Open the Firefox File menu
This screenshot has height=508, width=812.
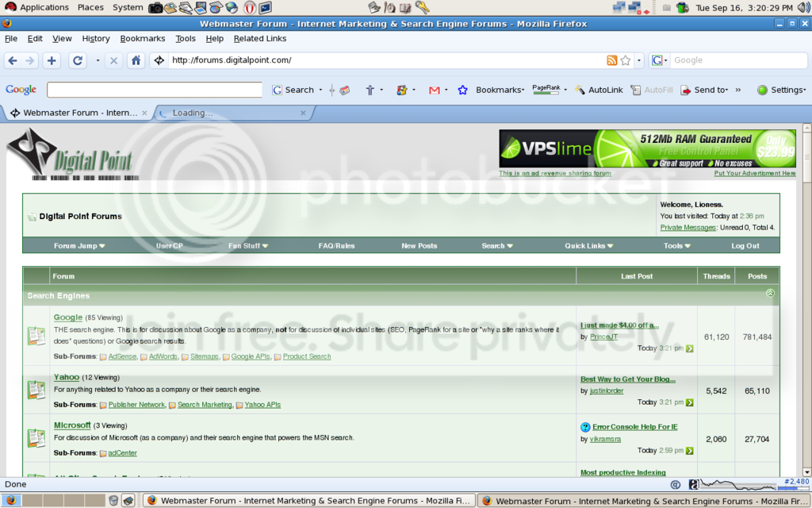11,38
